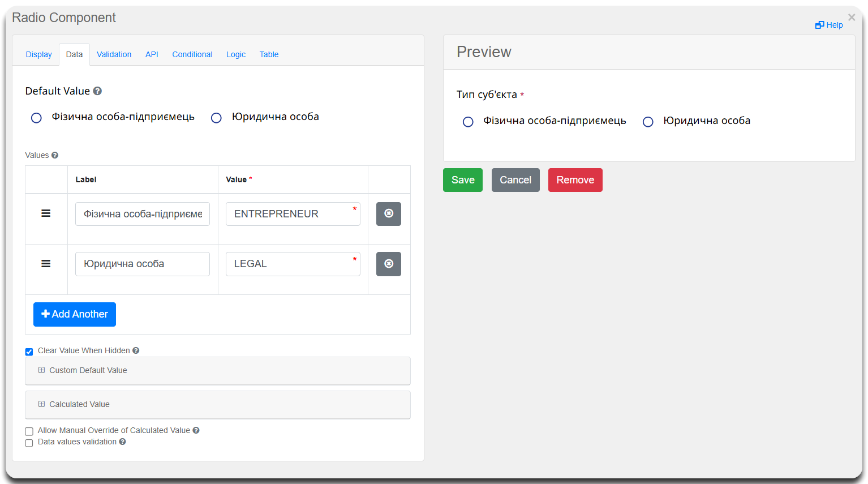This screenshot has width=868, height=484.
Task: Click Data values validation help icon
Action: [x=122, y=442]
